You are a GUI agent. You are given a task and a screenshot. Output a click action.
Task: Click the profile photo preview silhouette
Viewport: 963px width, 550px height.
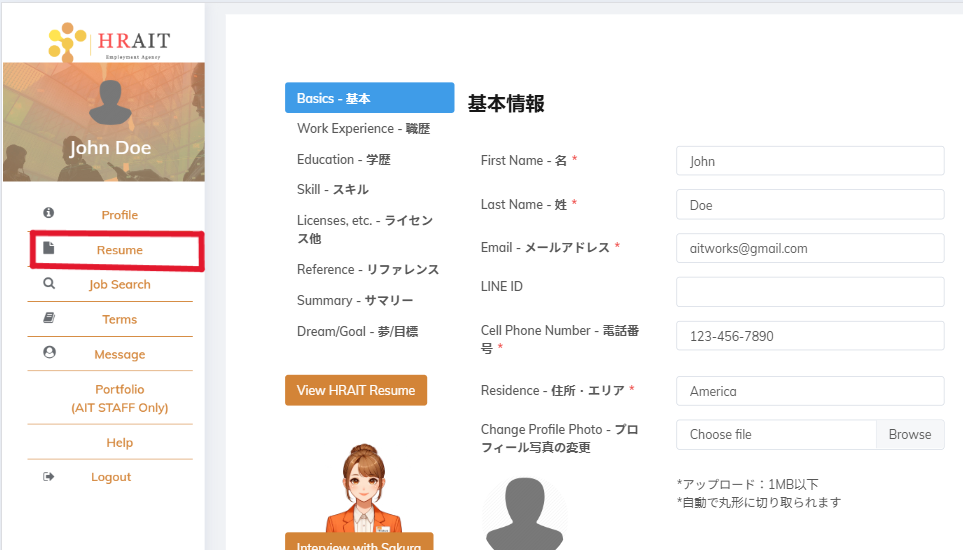pyautogui.click(x=524, y=514)
